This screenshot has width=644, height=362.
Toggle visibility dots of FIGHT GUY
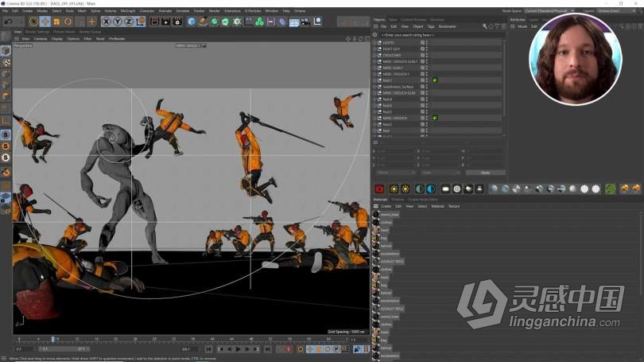point(427,49)
